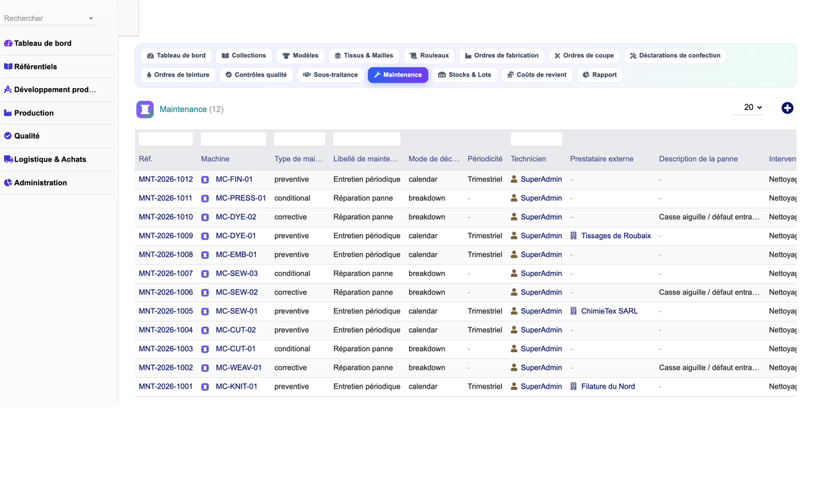Go to Sous-traitance tab
814x504 pixels.
(330, 75)
